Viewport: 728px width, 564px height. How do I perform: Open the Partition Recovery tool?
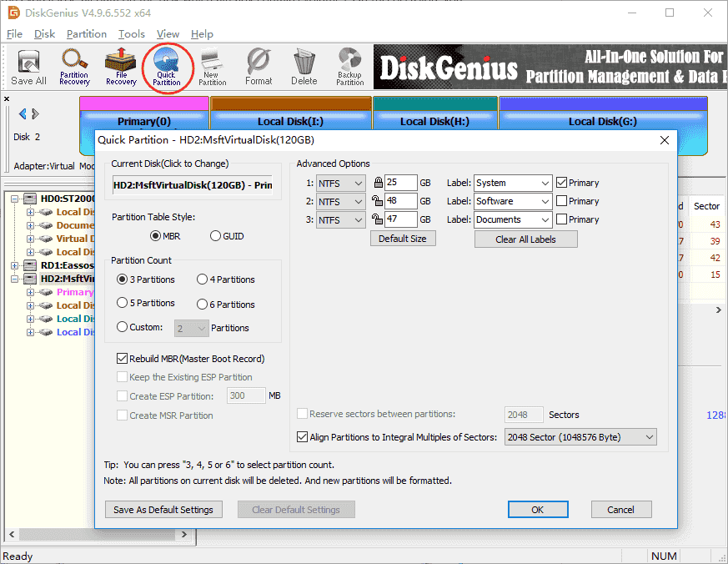pyautogui.click(x=74, y=68)
